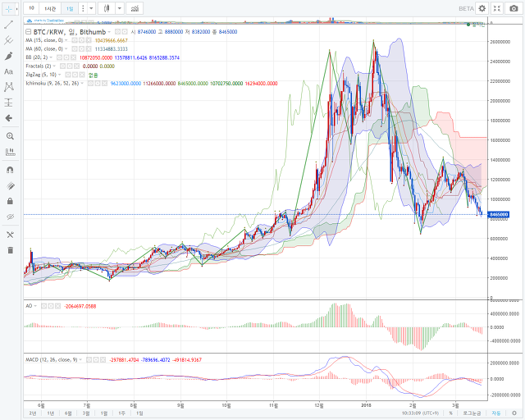Click the candlestick chart style icon

[x=107, y=8]
